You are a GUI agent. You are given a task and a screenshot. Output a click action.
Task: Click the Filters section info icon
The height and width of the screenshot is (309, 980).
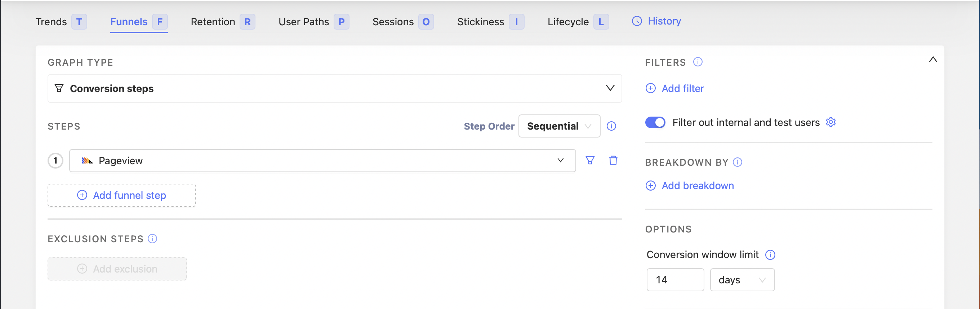698,62
